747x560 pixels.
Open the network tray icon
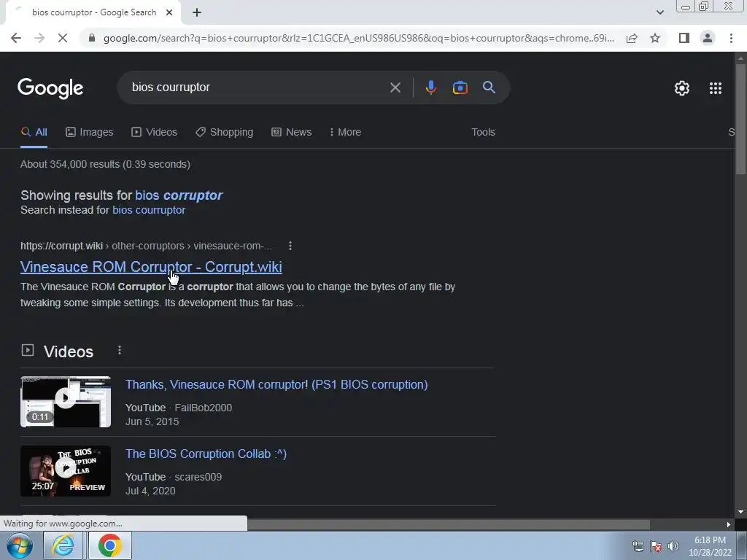[x=638, y=546]
